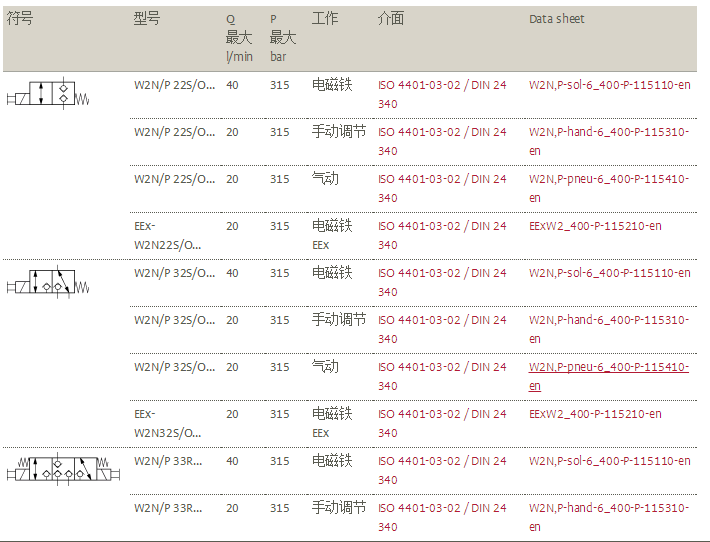Open ISO 4401 interface link, 22S solenoid row
Viewport: 710px width, 542px height.
click(442, 94)
